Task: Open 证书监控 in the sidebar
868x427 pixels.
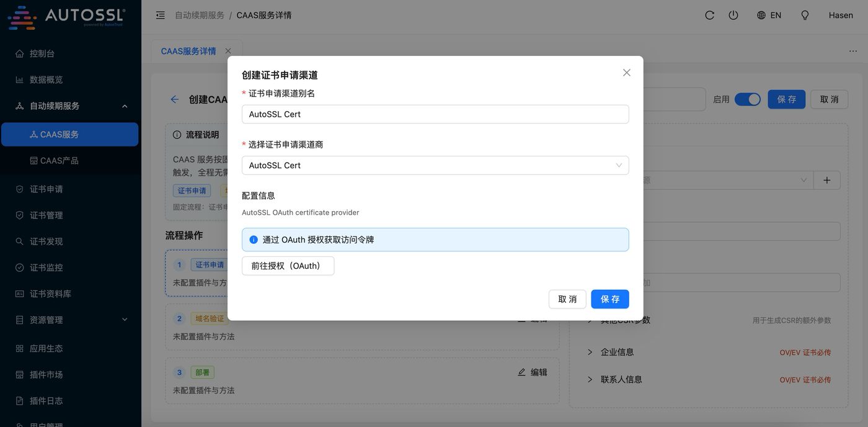Action: coord(71,267)
